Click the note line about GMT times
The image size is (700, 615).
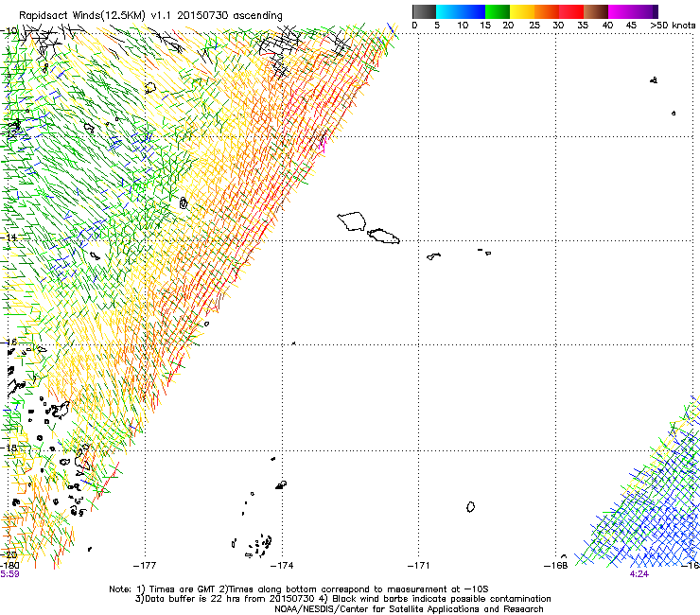point(299,589)
